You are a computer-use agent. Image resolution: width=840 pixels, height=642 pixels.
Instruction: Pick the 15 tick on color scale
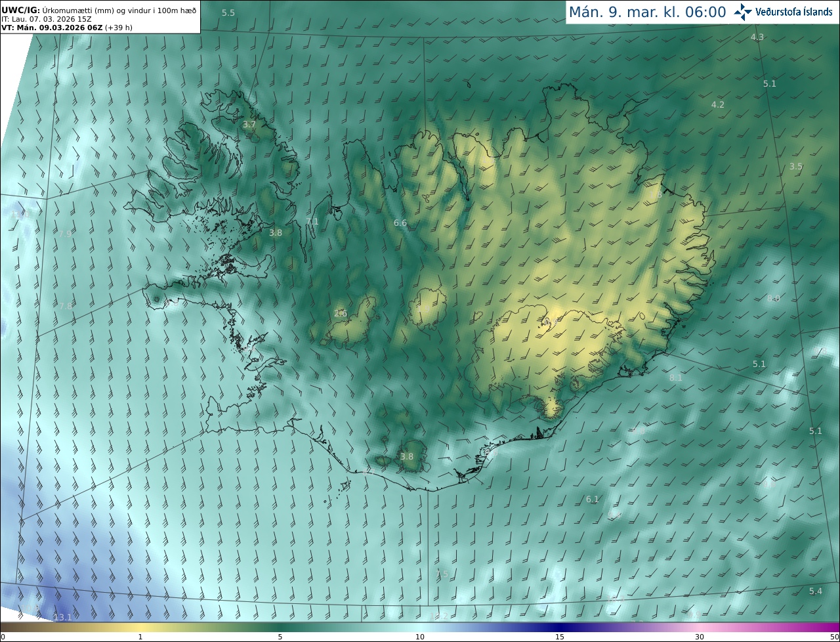560,637
